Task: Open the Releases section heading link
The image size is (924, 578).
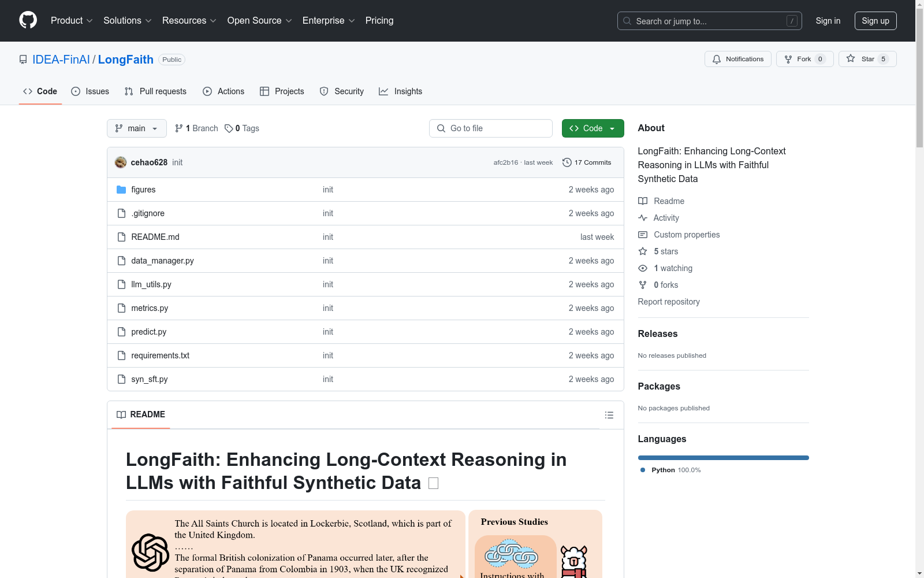Action: [x=658, y=334]
